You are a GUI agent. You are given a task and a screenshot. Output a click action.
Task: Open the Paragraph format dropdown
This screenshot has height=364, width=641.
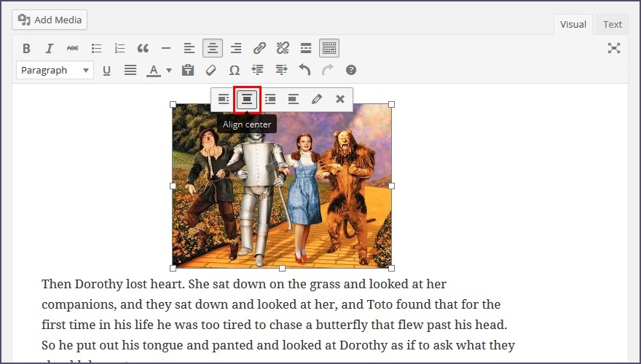[x=55, y=71]
